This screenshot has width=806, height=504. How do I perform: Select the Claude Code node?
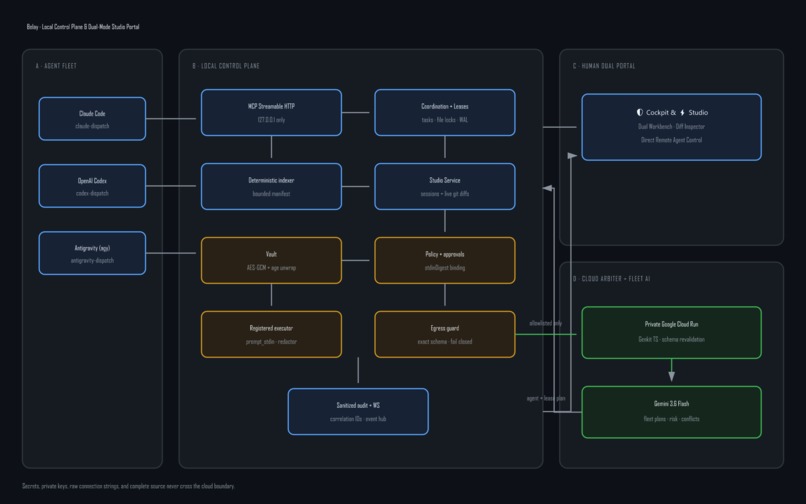coord(92,119)
